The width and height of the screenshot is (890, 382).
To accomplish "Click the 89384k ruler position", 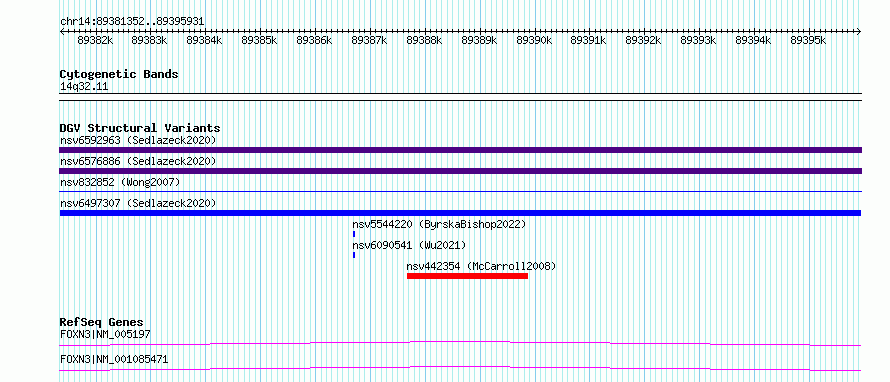I will tap(204, 40).
